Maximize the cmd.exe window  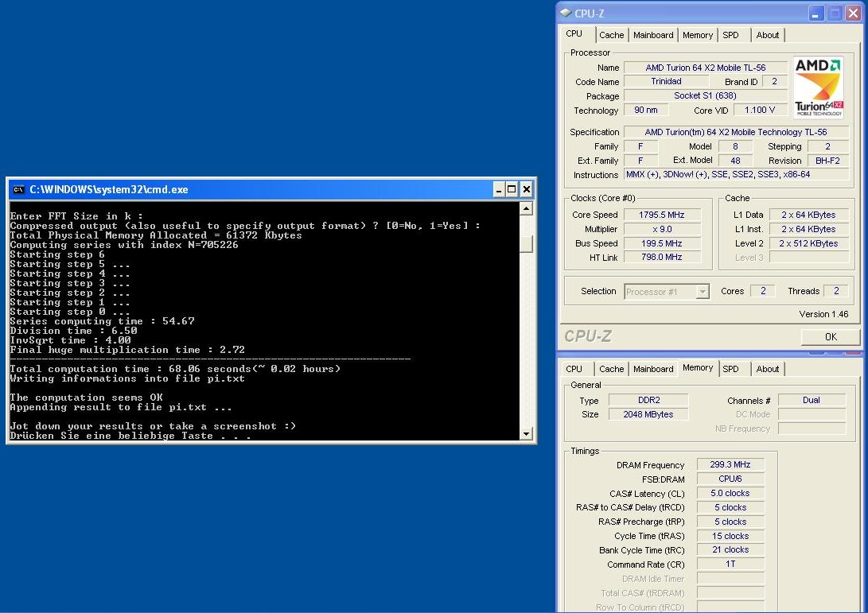512,190
